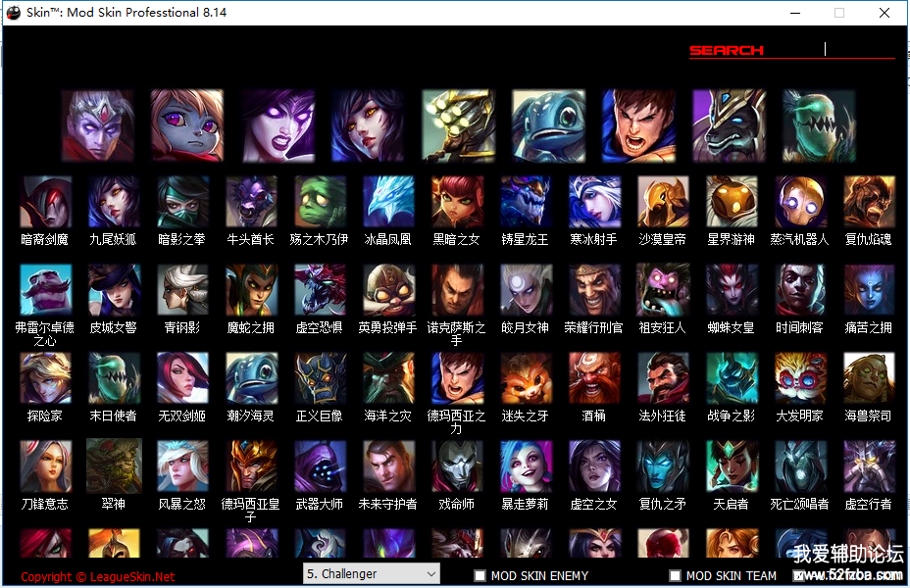Select the 酒桶 champion icon
Image resolution: width=910 pixels, height=588 pixels.
594,378
